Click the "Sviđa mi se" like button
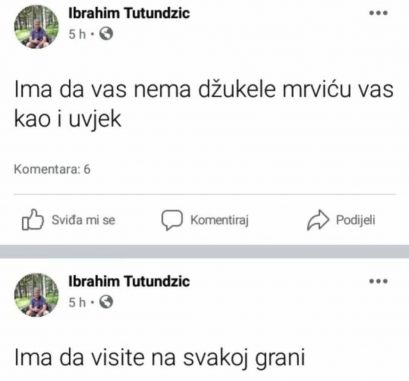The height and width of the screenshot is (381, 409). tap(68, 220)
